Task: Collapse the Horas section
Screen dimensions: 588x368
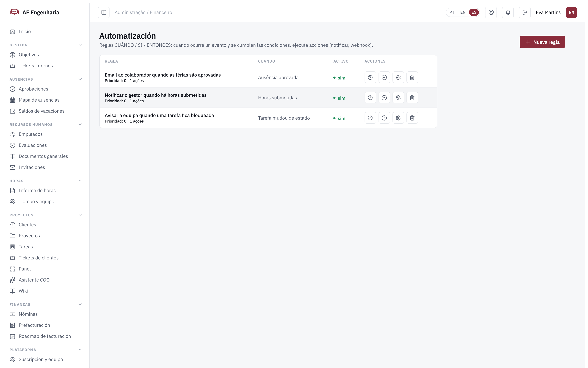Action: 80,181
